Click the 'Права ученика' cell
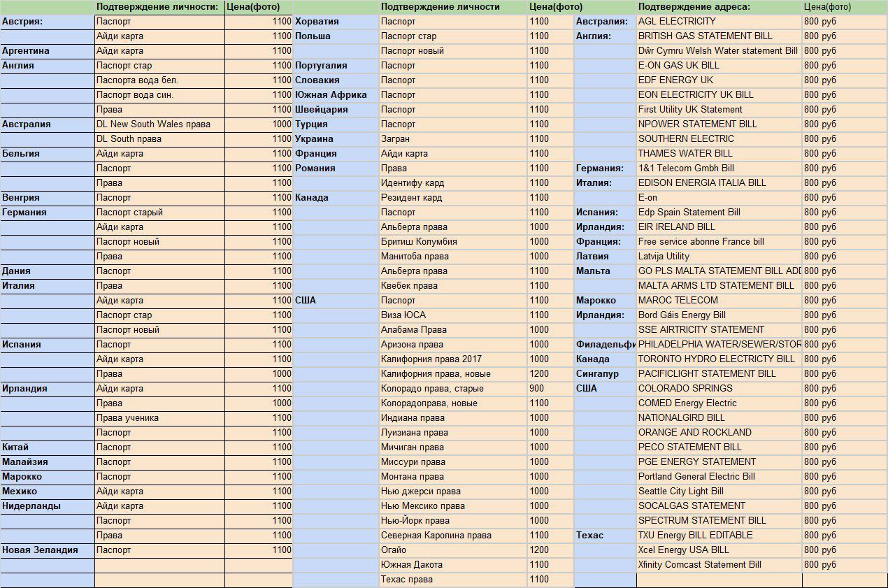The image size is (888, 588). tap(159, 418)
